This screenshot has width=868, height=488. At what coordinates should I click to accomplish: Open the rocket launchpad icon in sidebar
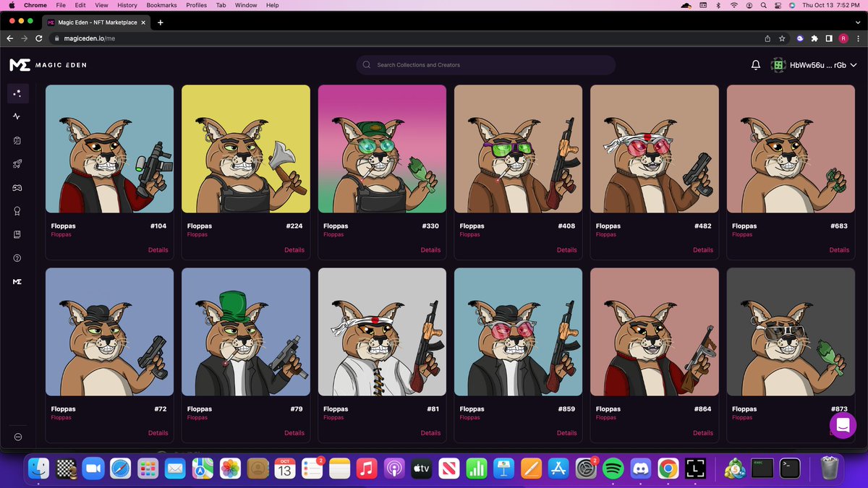pos(17,164)
